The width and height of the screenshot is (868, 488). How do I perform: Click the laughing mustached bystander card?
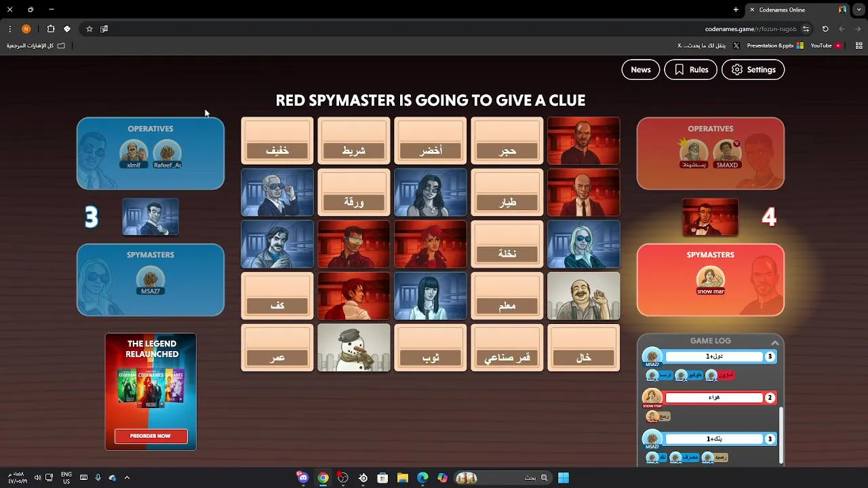coord(583,296)
